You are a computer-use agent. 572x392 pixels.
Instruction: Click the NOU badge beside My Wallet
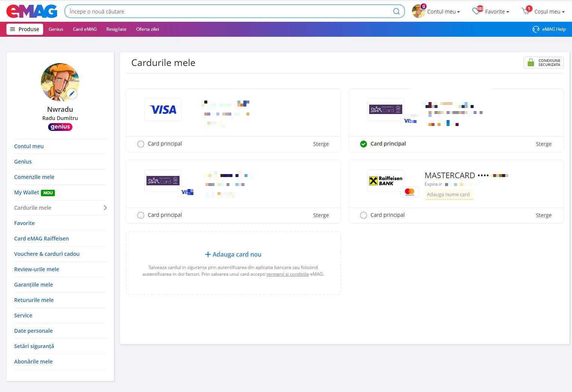pyautogui.click(x=48, y=193)
